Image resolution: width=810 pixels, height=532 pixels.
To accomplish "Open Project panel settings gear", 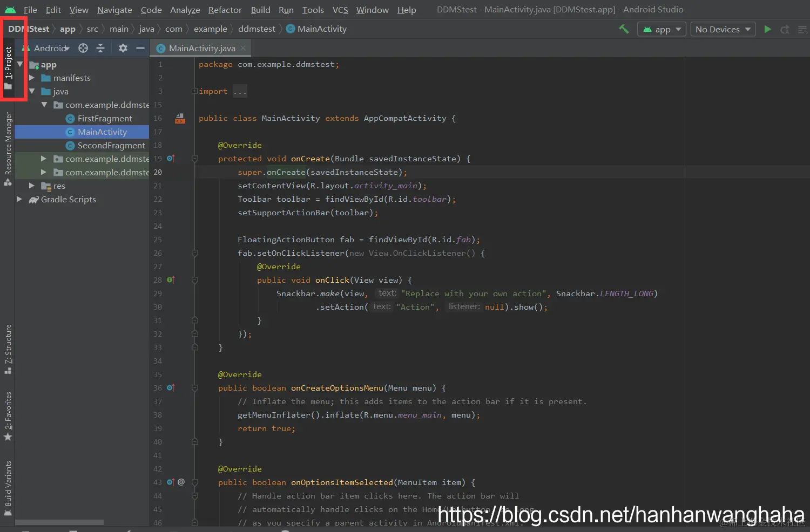I will [123, 48].
